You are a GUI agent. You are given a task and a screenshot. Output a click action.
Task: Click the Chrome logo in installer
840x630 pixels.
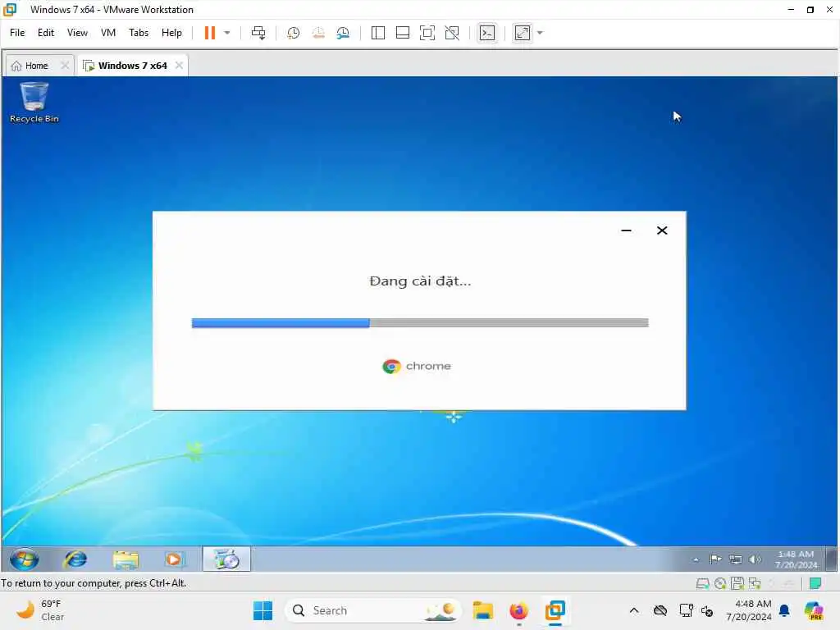391,367
